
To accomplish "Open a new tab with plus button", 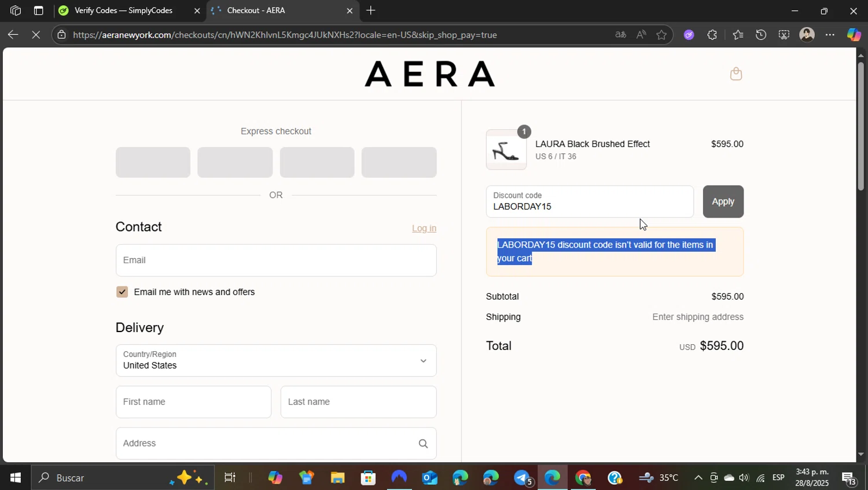I will tap(371, 10).
